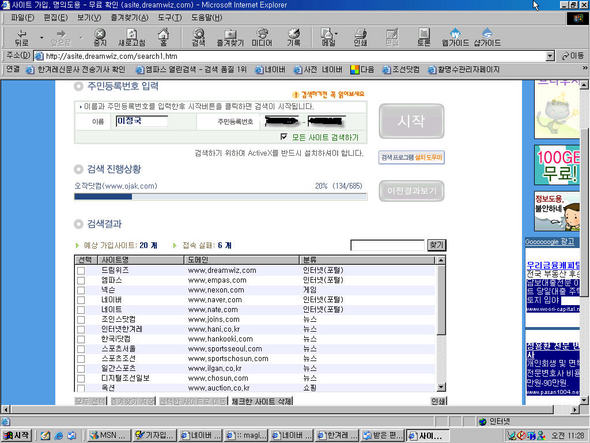Open the 도움말(H) menu
Viewport: 590px width, 443px height.
pyautogui.click(x=207, y=17)
